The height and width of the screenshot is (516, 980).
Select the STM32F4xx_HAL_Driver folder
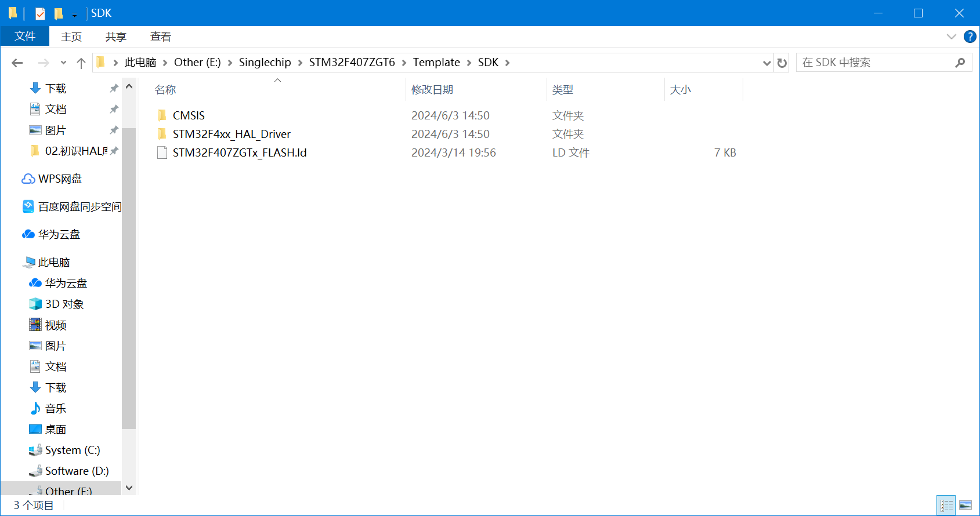click(232, 134)
